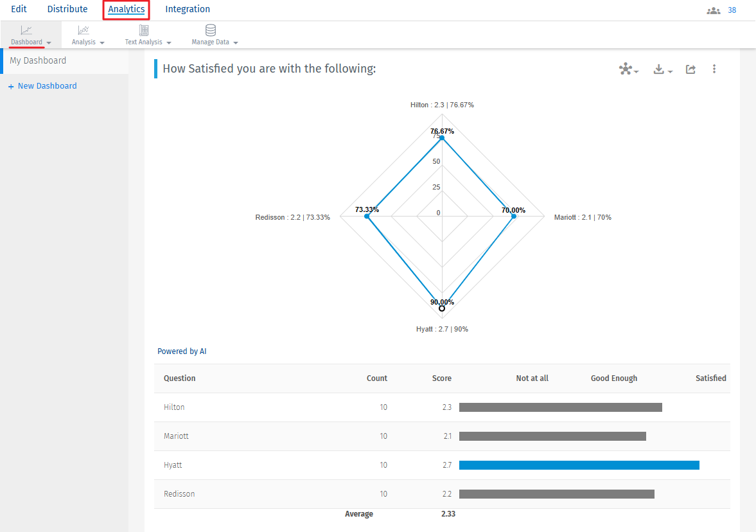Expand the Analysis dropdown arrow
The image size is (756, 532).
[x=102, y=43]
